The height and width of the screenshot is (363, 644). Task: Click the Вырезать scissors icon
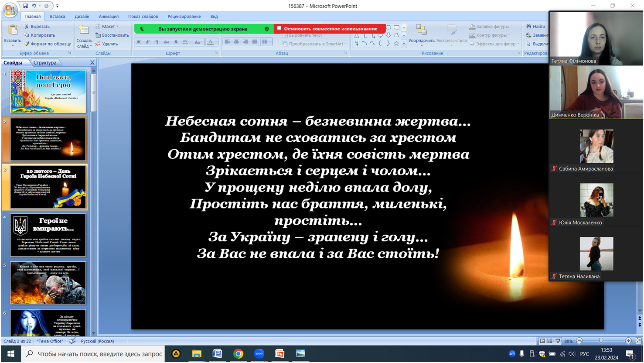click(27, 27)
